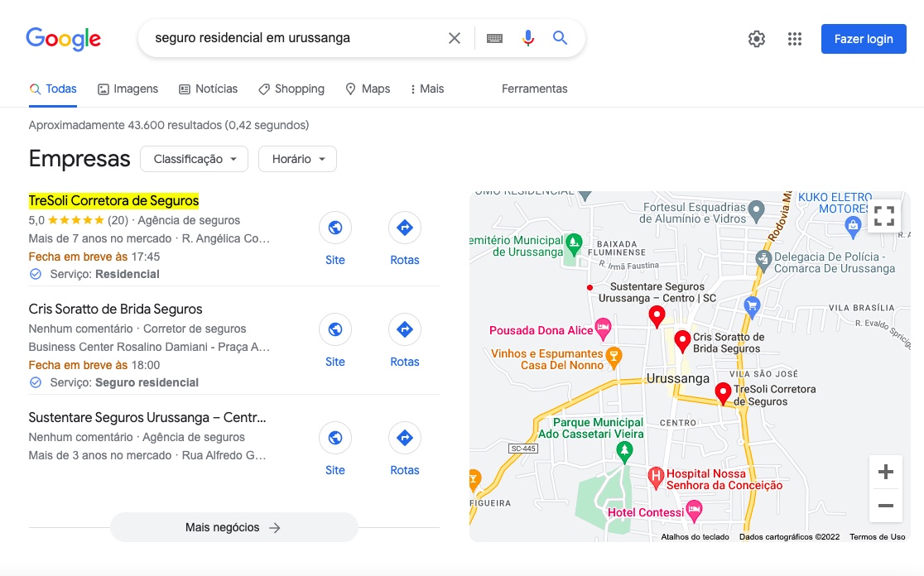Click the Hotel Contessi marker
Screen dimensions: 924x576
pos(695,511)
